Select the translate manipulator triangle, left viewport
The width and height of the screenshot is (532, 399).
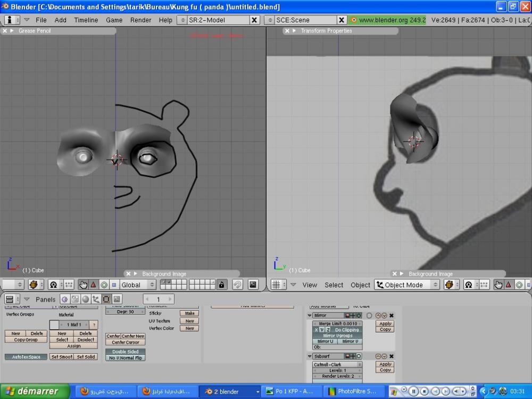pyautogui.click(x=93, y=285)
